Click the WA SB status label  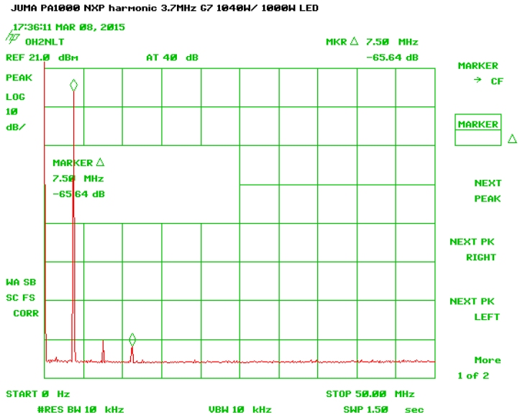21,282
